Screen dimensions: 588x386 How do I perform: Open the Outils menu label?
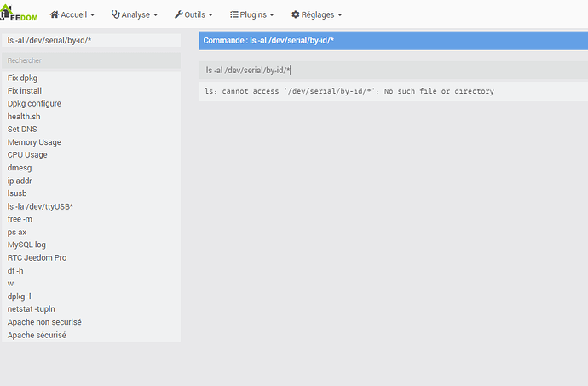195,14
